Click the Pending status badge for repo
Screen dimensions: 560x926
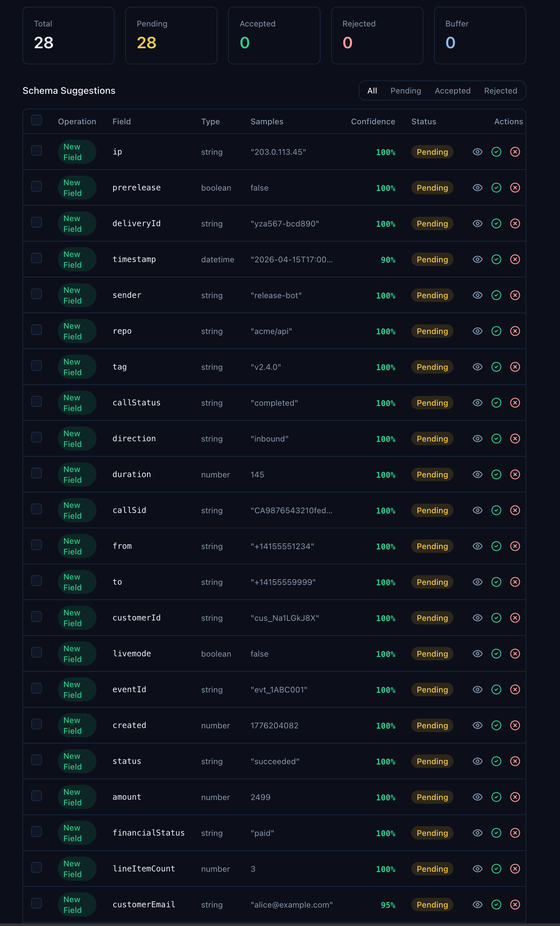(x=432, y=331)
